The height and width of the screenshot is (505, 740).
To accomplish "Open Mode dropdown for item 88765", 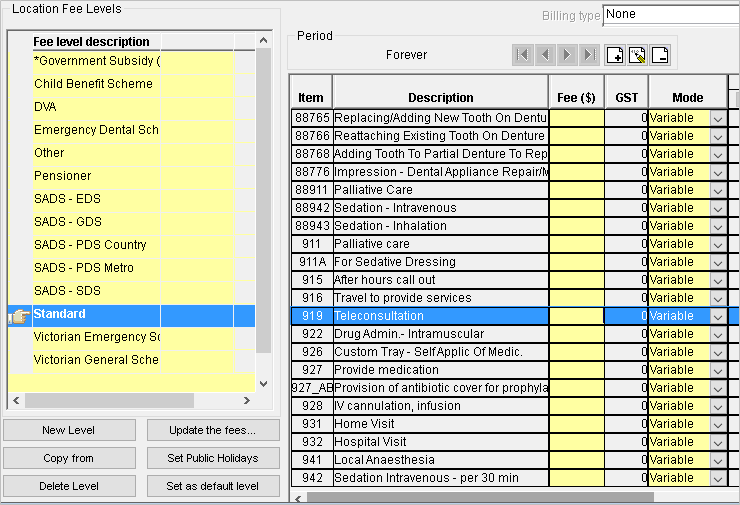I will coord(718,118).
